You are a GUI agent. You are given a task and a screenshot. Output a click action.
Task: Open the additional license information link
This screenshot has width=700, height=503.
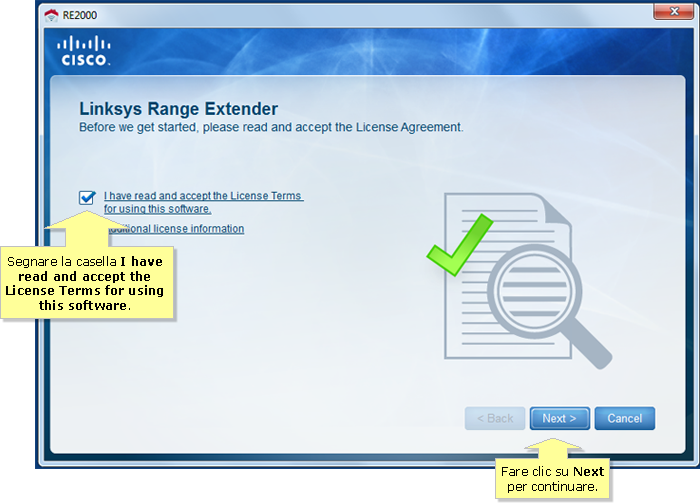coord(177,229)
